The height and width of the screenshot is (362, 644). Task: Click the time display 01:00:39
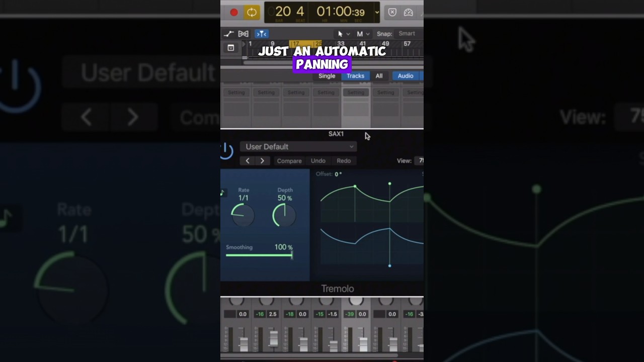coord(341,11)
